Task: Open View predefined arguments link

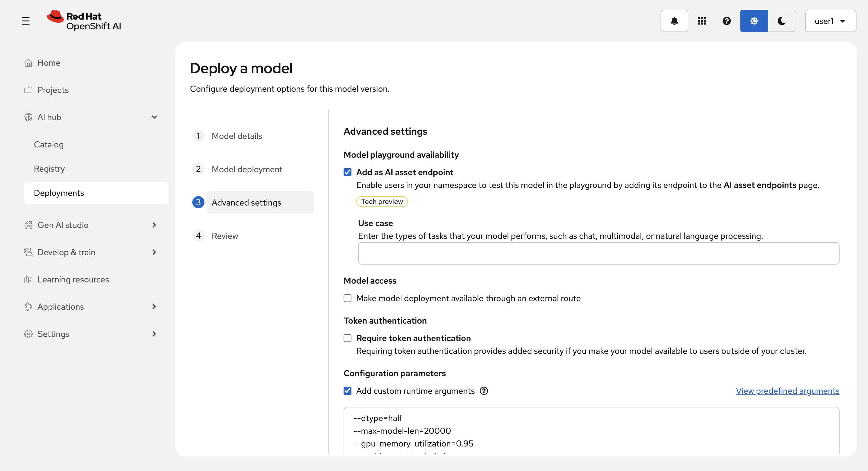Action: [x=787, y=391]
